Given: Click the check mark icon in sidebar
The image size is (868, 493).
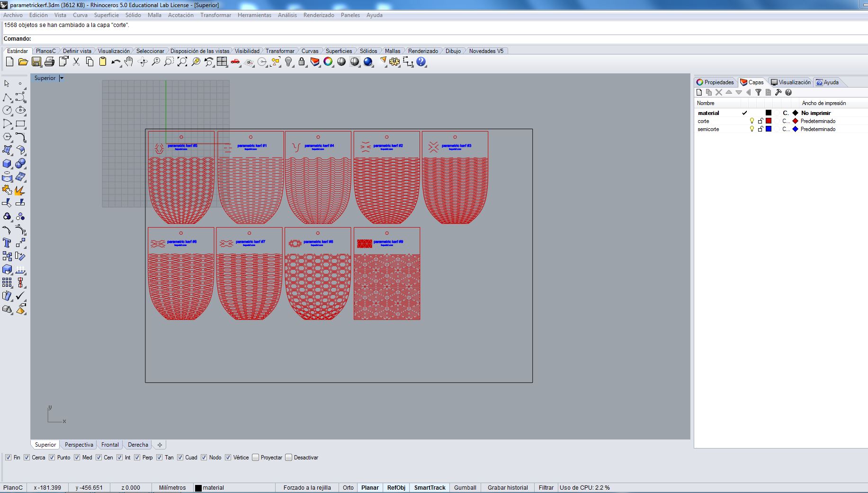Looking at the screenshot, I should [x=20, y=296].
